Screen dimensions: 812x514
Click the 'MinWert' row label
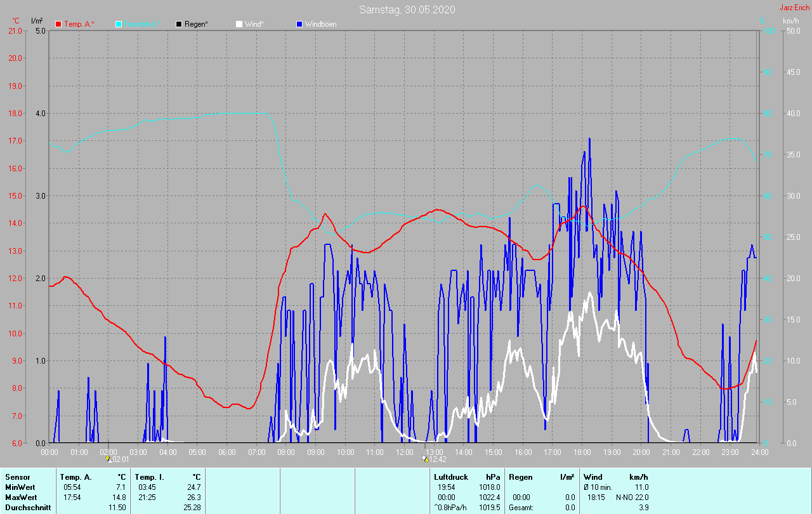pos(21,487)
